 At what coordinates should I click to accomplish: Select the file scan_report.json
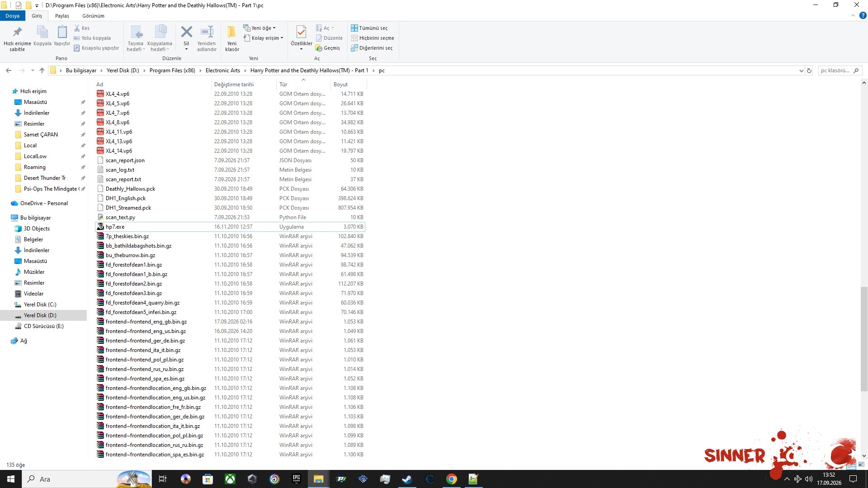(x=125, y=160)
